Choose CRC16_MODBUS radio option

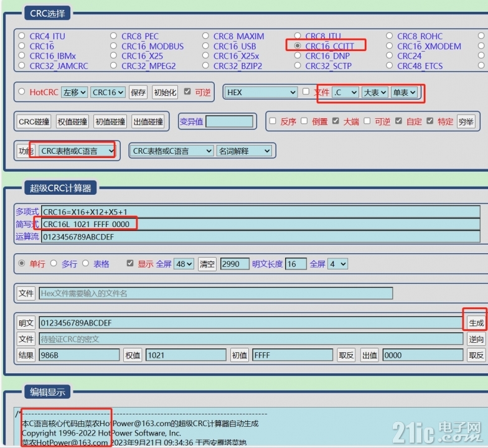113,46
